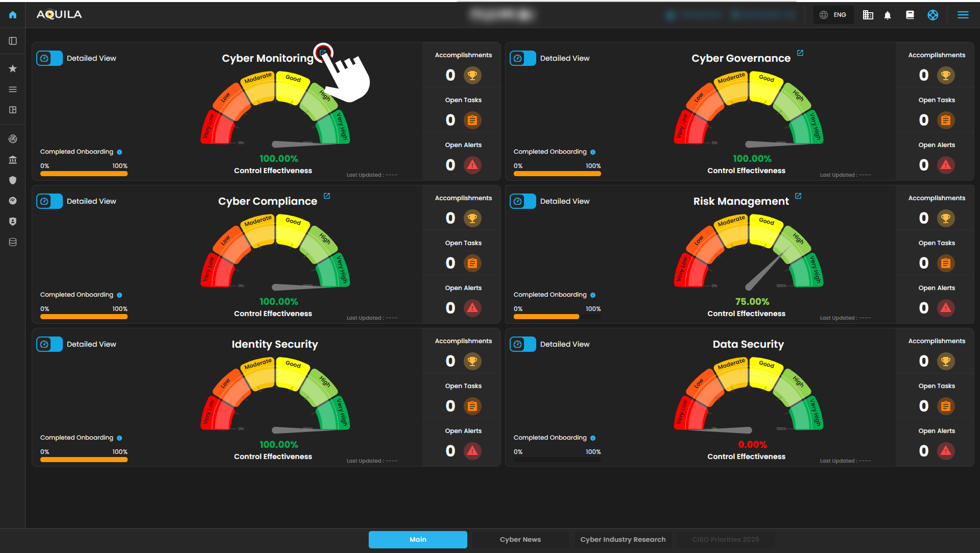Switch to the Cyber News tab
This screenshot has height=553, width=980.
point(520,539)
